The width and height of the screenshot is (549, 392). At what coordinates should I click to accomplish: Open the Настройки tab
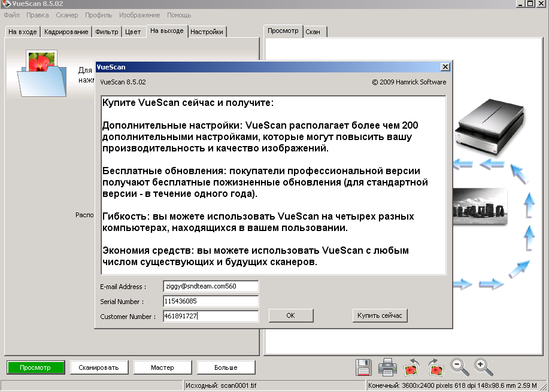[207, 32]
